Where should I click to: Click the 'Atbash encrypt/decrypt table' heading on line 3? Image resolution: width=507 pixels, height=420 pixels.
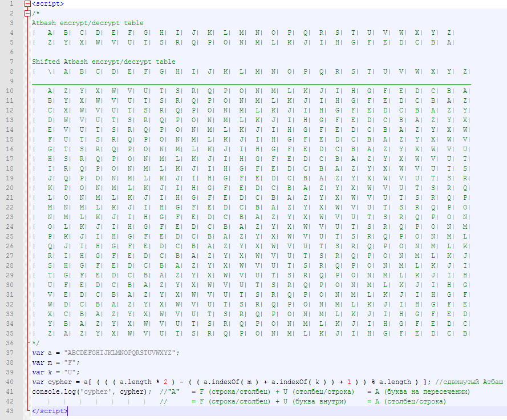(x=88, y=23)
